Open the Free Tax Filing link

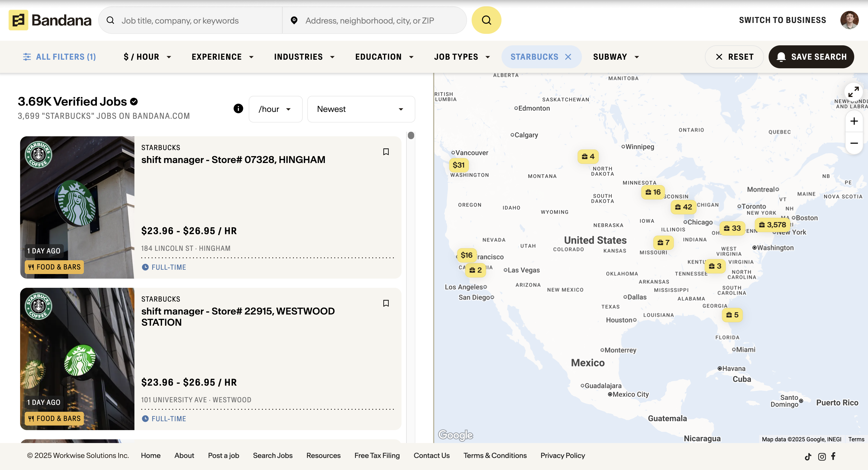377,456
